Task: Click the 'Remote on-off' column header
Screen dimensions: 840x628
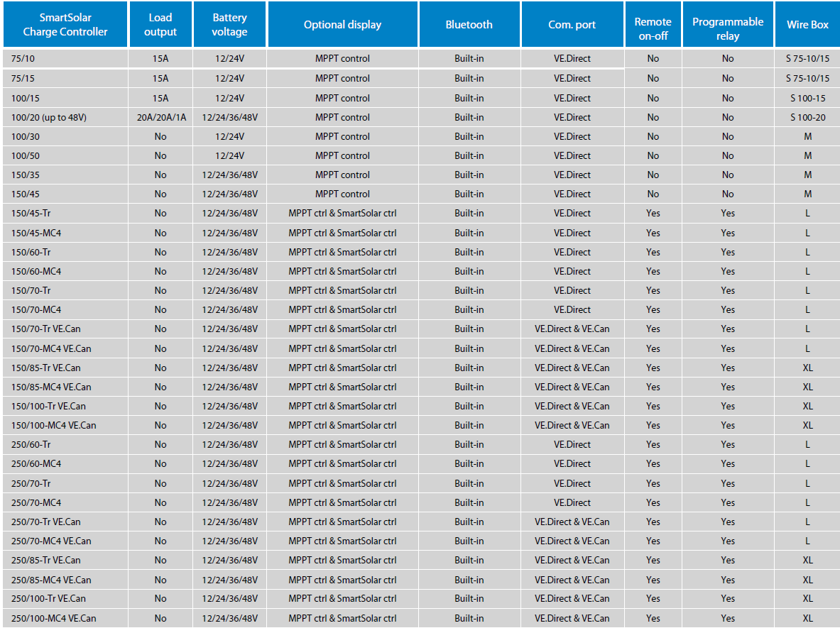Action: tap(653, 25)
